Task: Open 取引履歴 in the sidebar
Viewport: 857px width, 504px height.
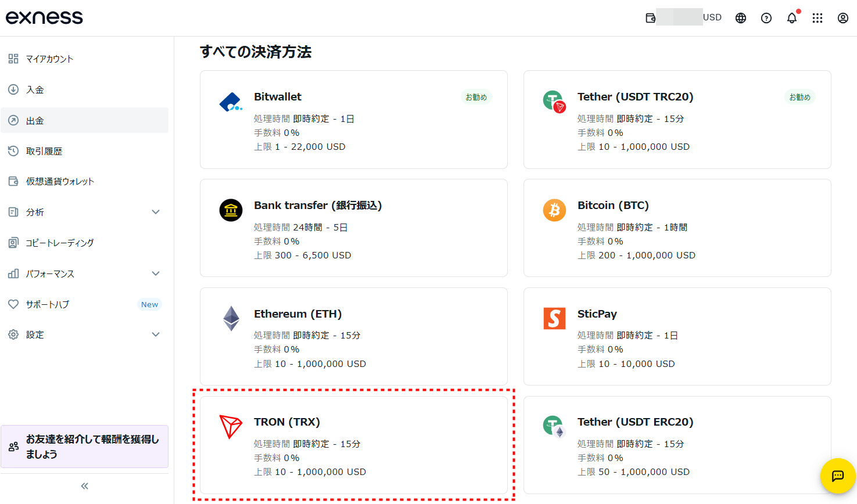Action: pos(85,151)
